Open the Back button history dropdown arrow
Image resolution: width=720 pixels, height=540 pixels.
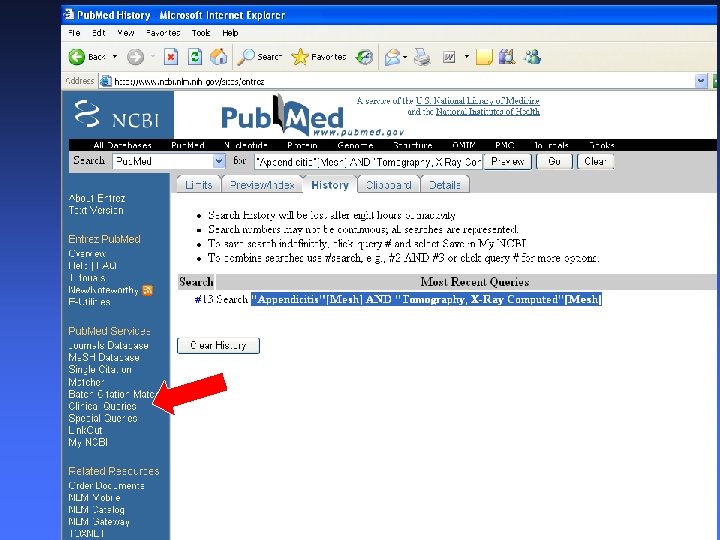(115, 56)
